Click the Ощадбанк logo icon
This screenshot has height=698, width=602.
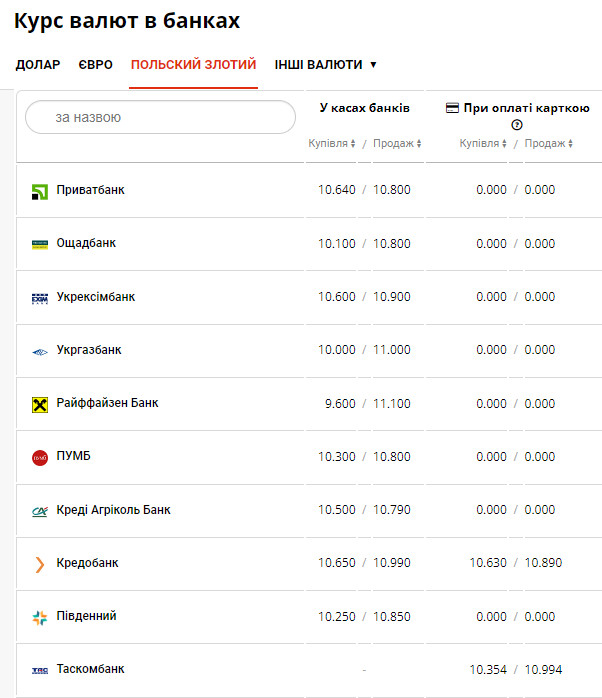[x=40, y=244]
